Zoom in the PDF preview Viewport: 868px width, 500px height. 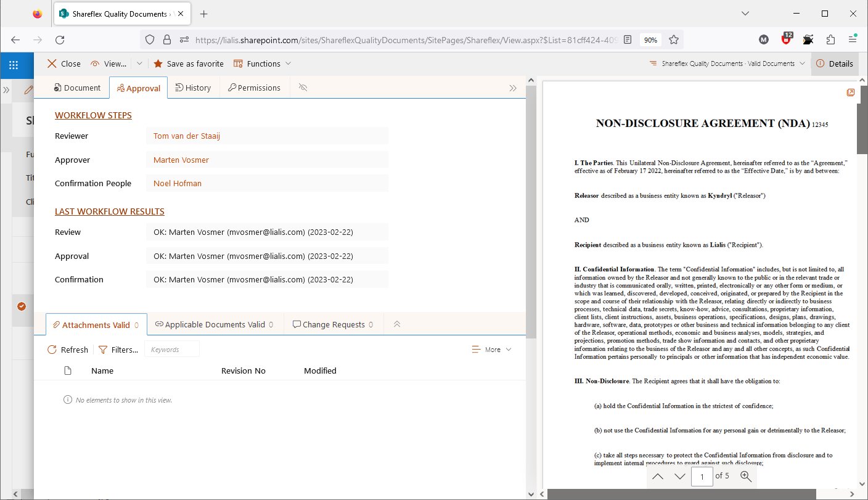(746, 476)
